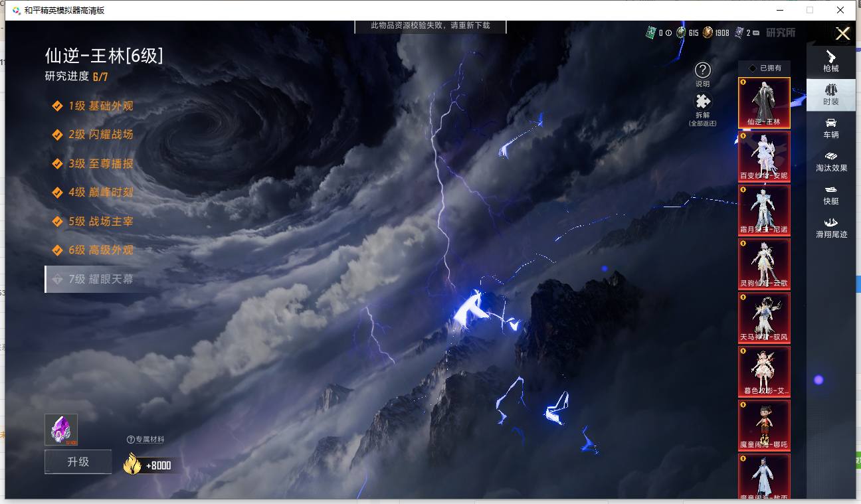Close the research lab with the X icon
This screenshot has height=504, width=861.
(x=842, y=34)
